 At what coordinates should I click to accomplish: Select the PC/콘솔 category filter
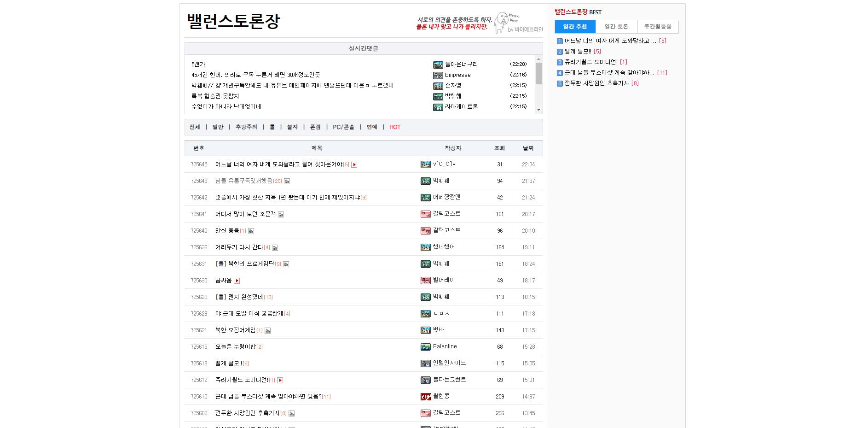pos(343,127)
